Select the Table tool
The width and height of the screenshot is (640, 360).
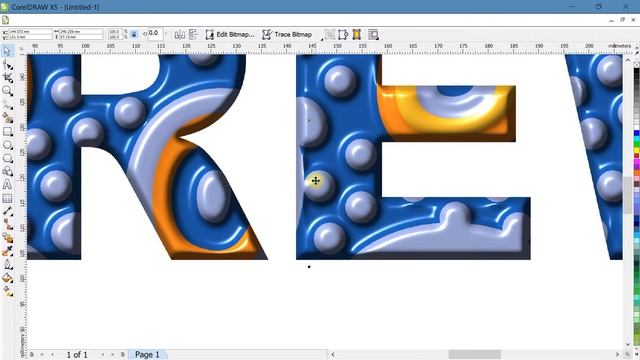(x=7, y=198)
